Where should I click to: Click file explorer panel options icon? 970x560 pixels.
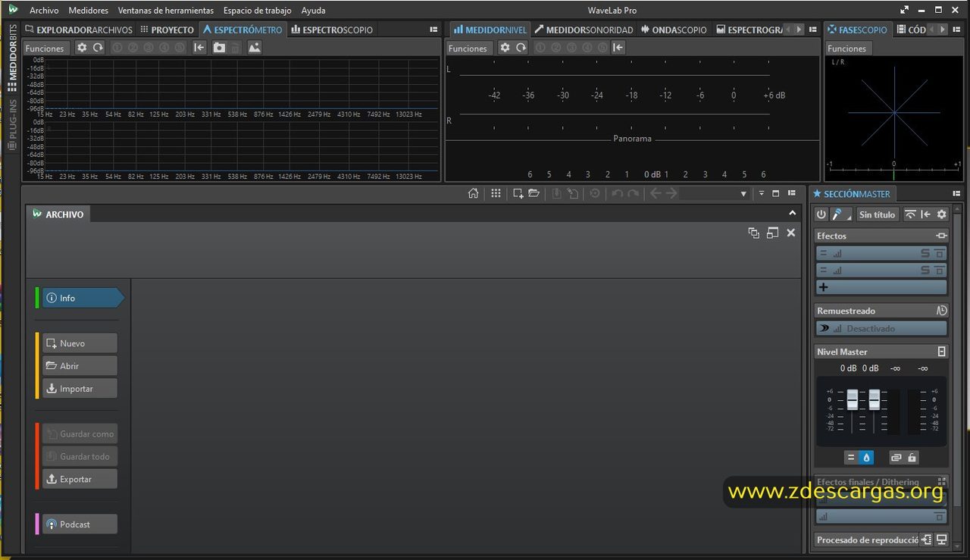click(433, 30)
